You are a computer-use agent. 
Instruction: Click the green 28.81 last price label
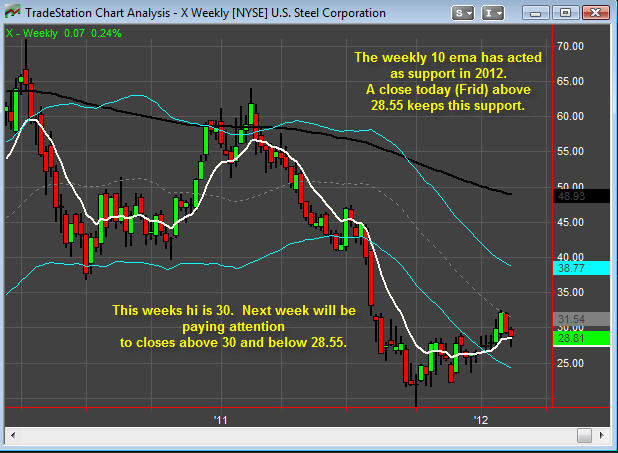pyautogui.click(x=581, y=338)
